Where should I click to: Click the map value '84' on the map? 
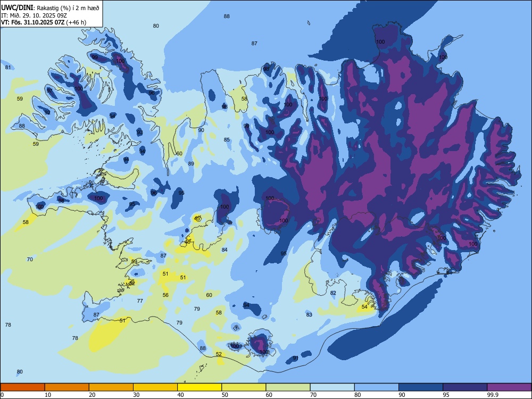click(x=225, y=250)
